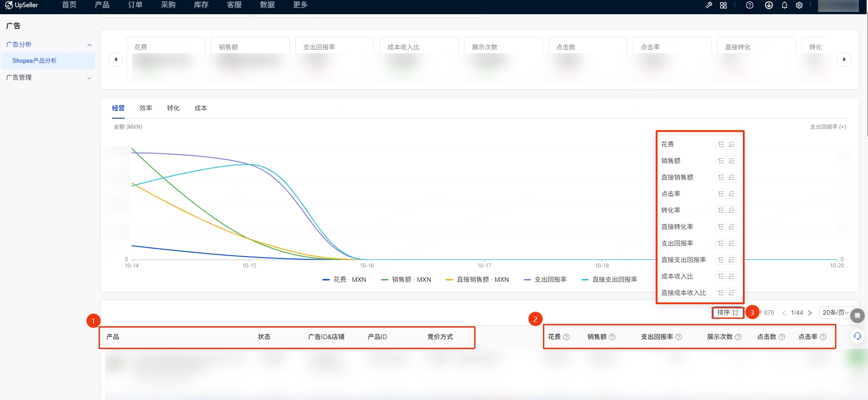The height and width of the screenshot is (400, 868).
Task: Open the wrench tools icon in top bar
Action: click(x=709, y=5)
